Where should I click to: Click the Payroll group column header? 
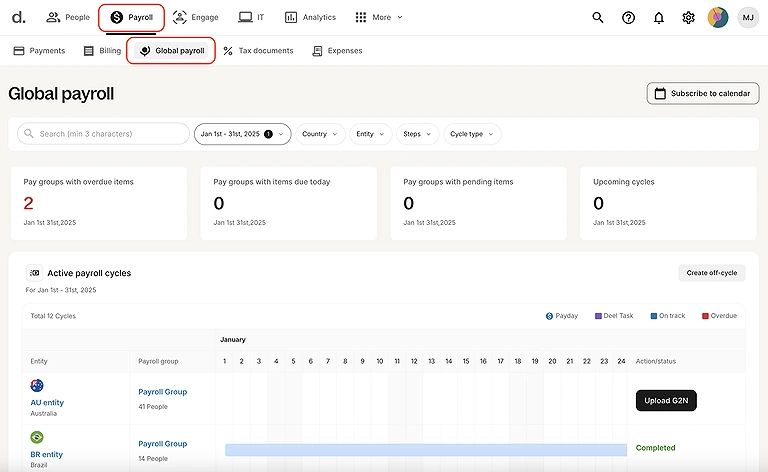[x=158, y=361]
